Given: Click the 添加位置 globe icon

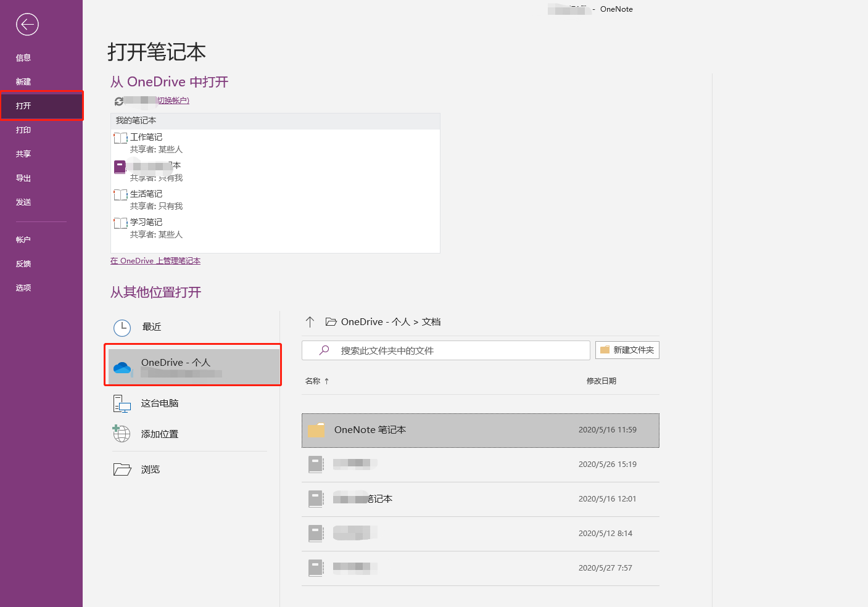Looking at the screenshot, I should [122, 434].
